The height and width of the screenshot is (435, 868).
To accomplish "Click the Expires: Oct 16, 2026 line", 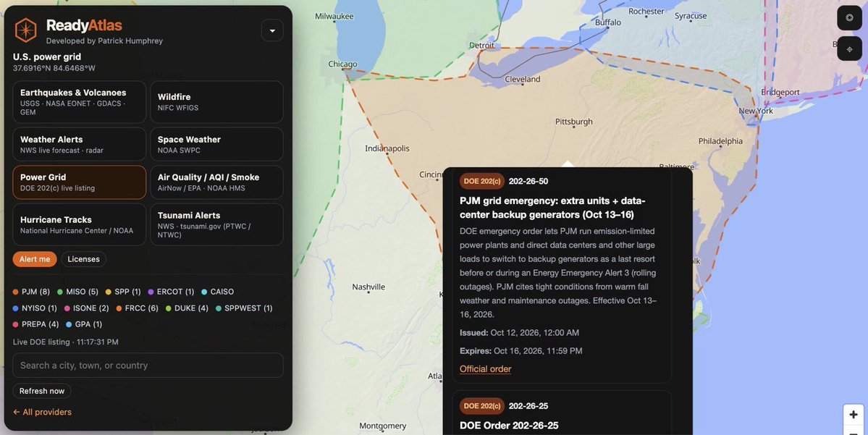I will pos(521,351).
